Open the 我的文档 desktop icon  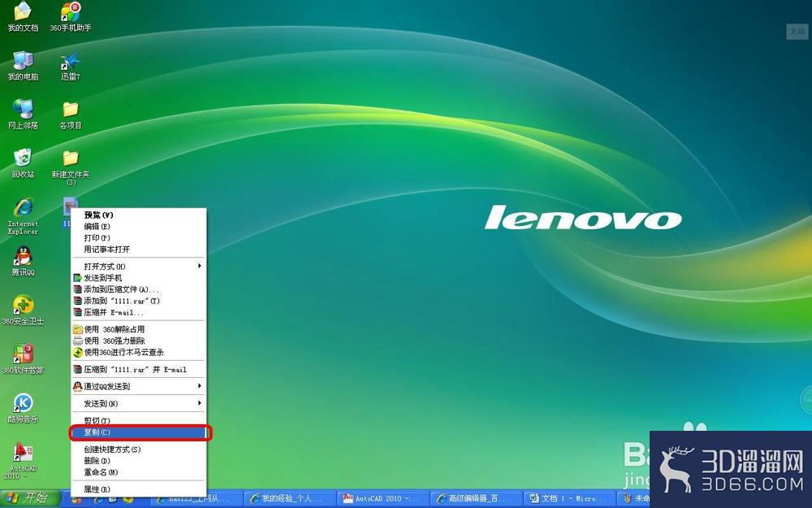[x=23, y=16]
